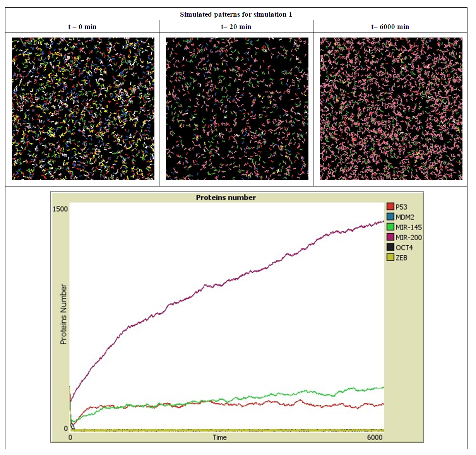Click the 1500 y-axis maximum value

click(x=60, y=209)
